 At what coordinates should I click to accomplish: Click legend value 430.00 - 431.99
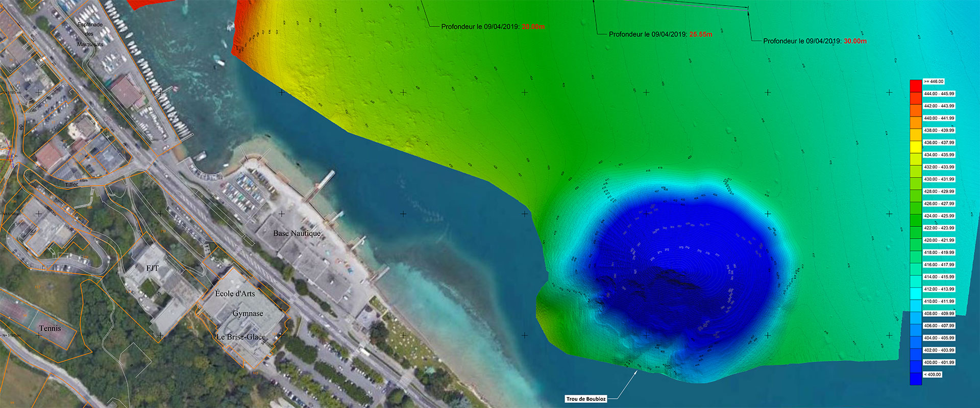939,180
